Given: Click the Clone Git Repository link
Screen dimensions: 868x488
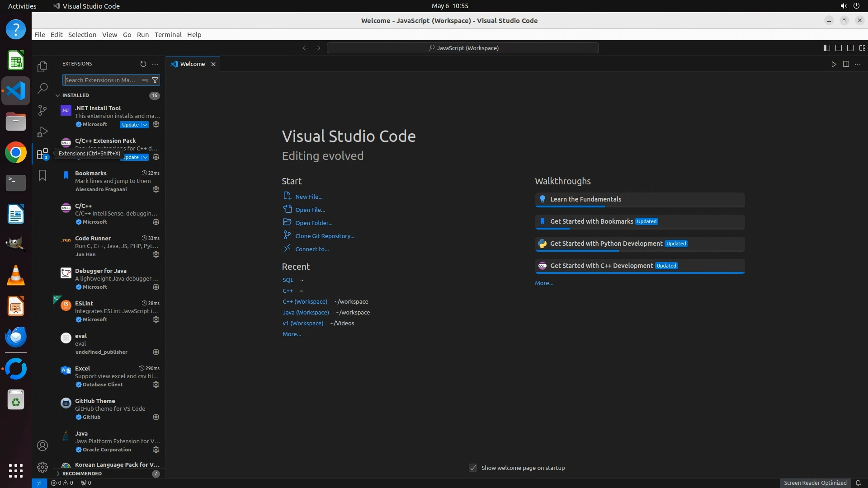Looking at the screenshot, I should point(325,236).
